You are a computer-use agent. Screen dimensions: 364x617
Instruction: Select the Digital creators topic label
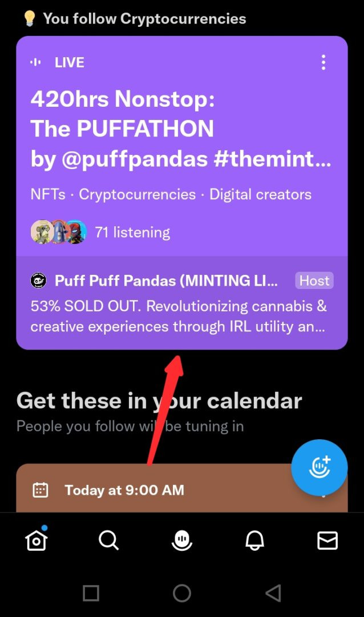[x=260, y=194]
